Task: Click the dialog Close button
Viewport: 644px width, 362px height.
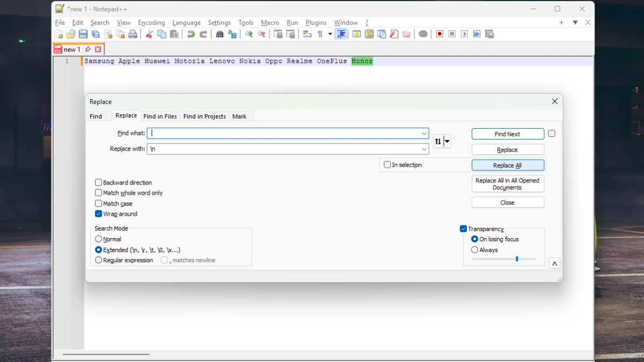Action: [508, 202]
